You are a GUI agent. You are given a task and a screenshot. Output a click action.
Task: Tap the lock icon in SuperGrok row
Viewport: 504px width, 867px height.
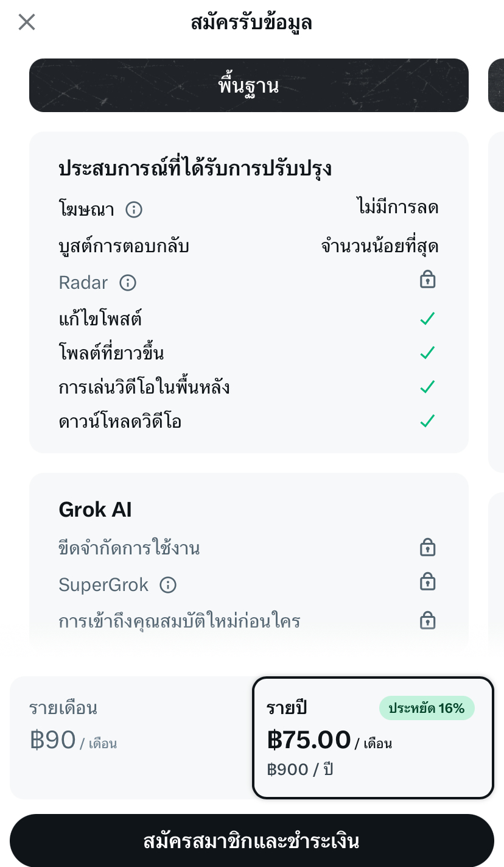pyautogui.click(x=428, y=582)
